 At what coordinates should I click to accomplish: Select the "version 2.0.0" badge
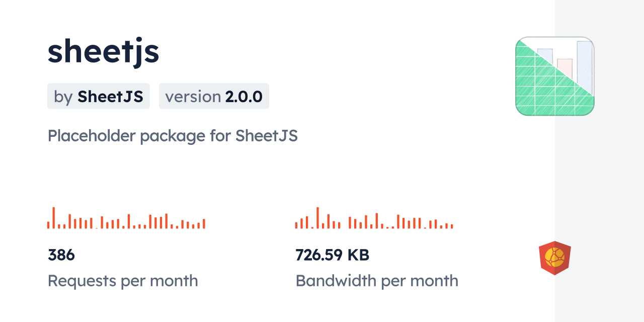click(x=214, y=96)
